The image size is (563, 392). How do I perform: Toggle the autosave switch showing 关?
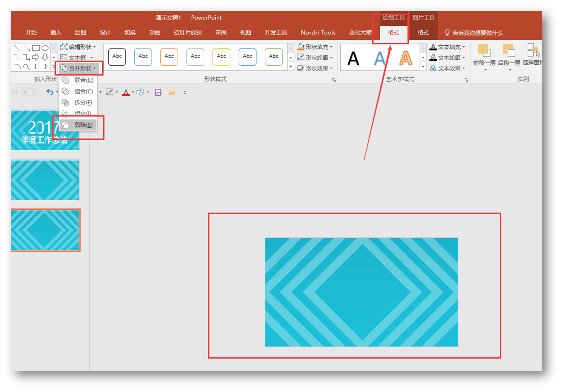click(x=30, y=92)
